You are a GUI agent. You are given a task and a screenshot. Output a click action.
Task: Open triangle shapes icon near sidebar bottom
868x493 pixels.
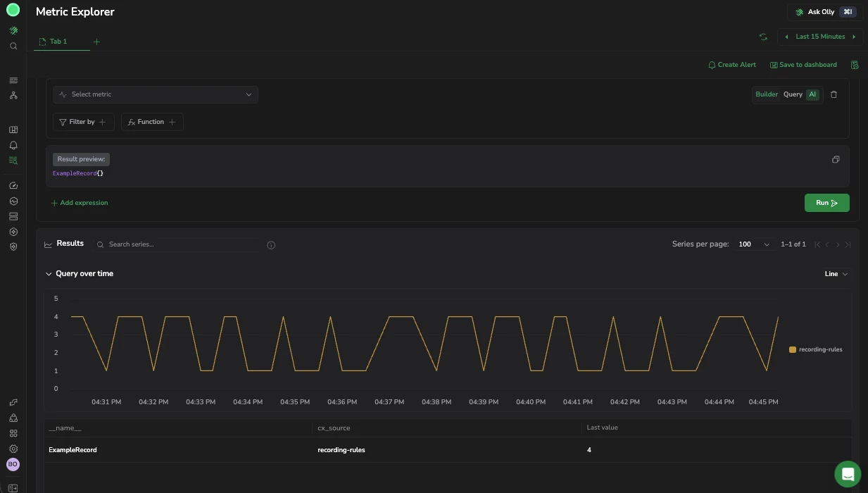(13, 418)
